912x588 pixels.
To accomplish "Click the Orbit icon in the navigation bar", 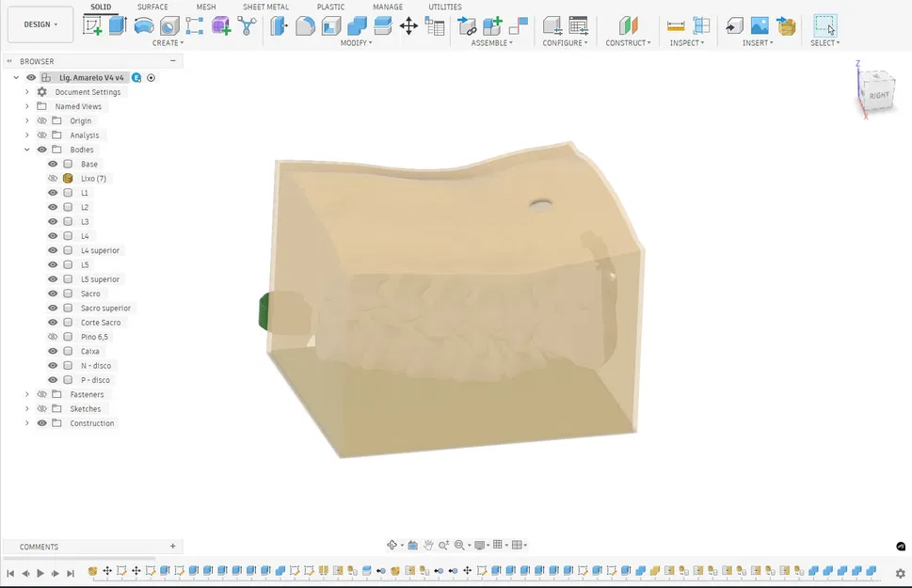I will click(392, 544).
